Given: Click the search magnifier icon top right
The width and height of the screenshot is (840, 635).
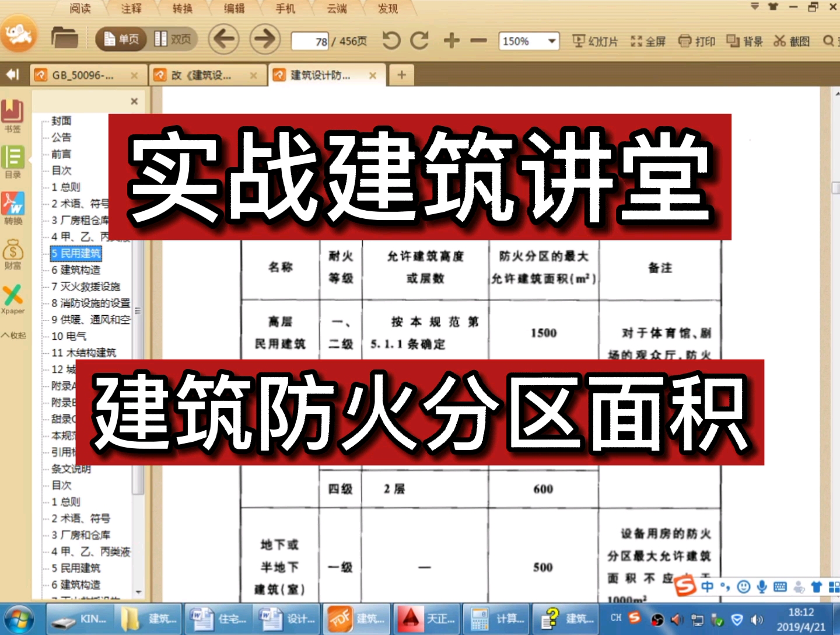Looking at the screenshot, I should point(828,41).
